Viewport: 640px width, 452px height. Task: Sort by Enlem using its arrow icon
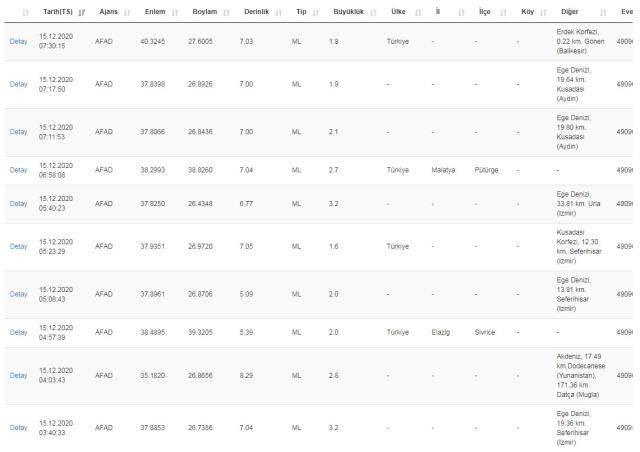pos(175,12)
